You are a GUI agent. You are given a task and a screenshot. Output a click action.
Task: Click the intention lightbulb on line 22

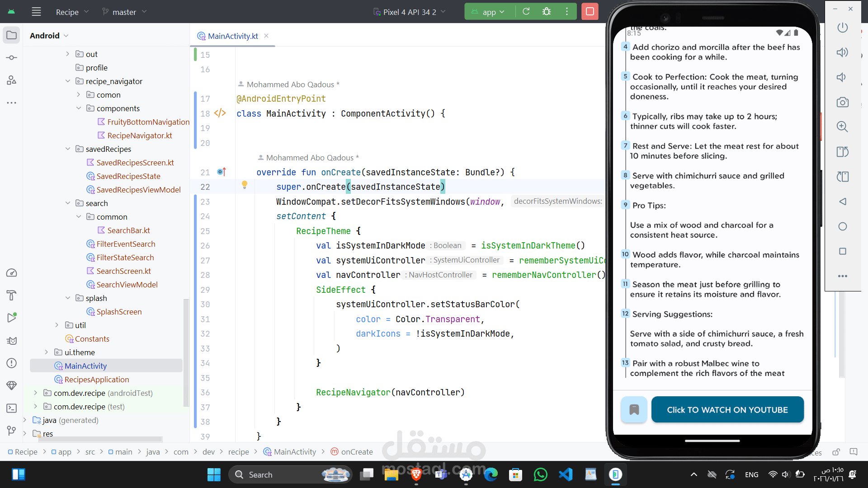(245, 184)
